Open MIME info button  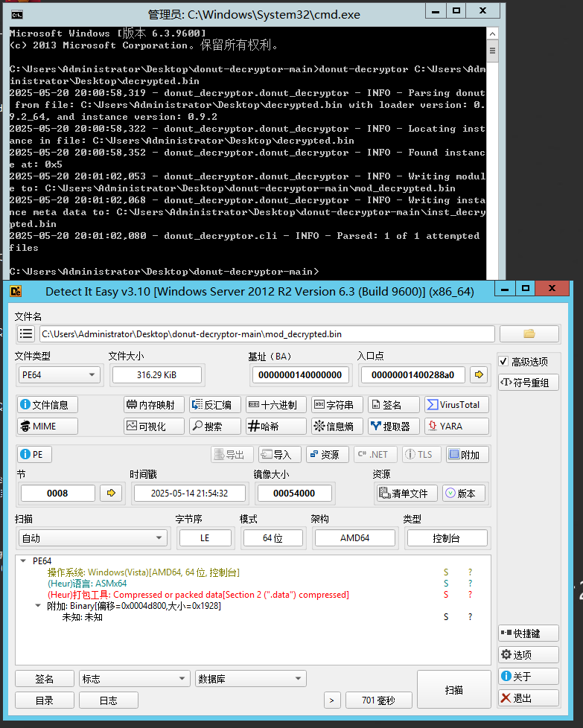click(48, 427)
